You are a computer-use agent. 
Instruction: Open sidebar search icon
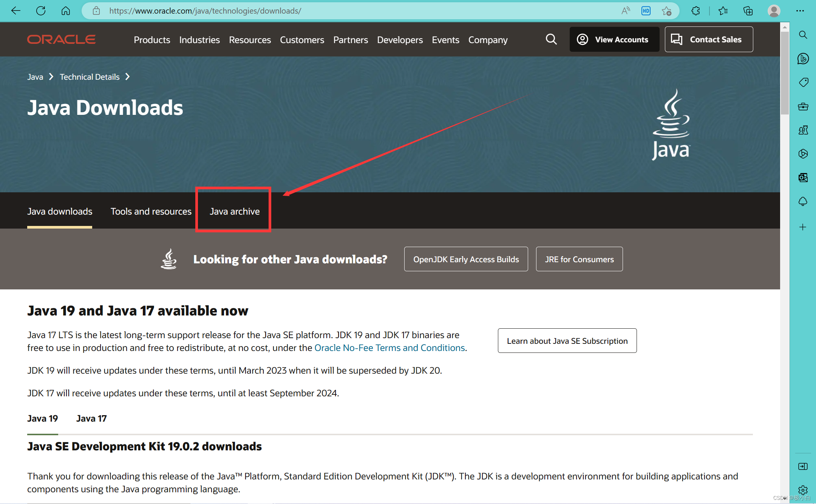point(803,35)
